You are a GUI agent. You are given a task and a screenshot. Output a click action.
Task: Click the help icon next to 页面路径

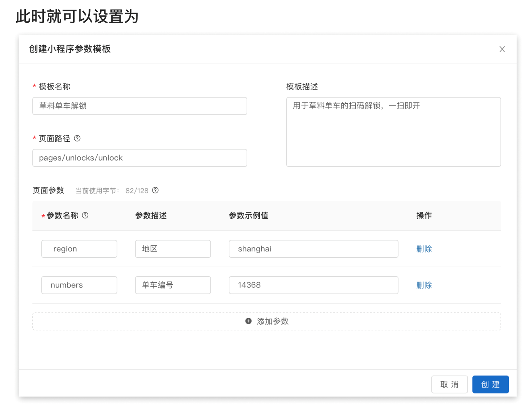[77, 138]
